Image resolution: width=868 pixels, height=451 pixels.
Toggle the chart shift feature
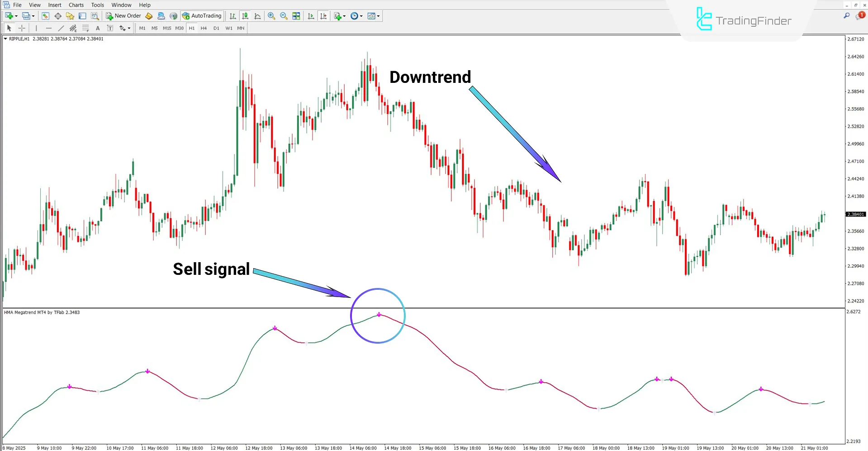click(x=324, y=15)
